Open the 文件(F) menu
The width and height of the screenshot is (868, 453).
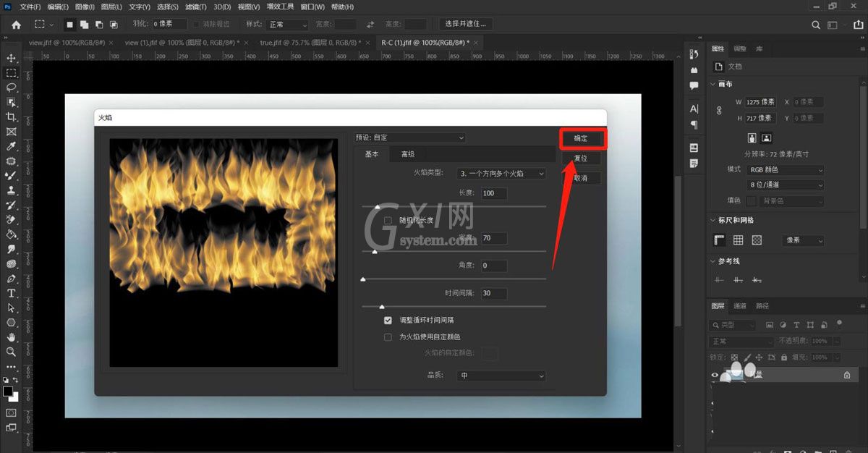coord(30,7)
